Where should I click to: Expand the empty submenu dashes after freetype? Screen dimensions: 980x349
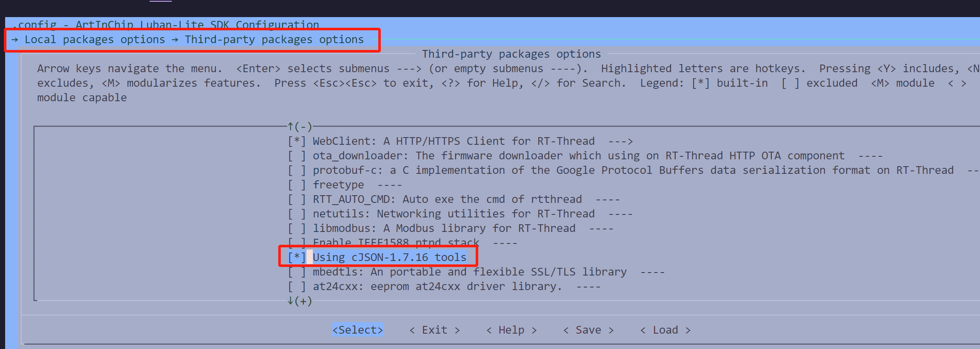tap(390, 185)
